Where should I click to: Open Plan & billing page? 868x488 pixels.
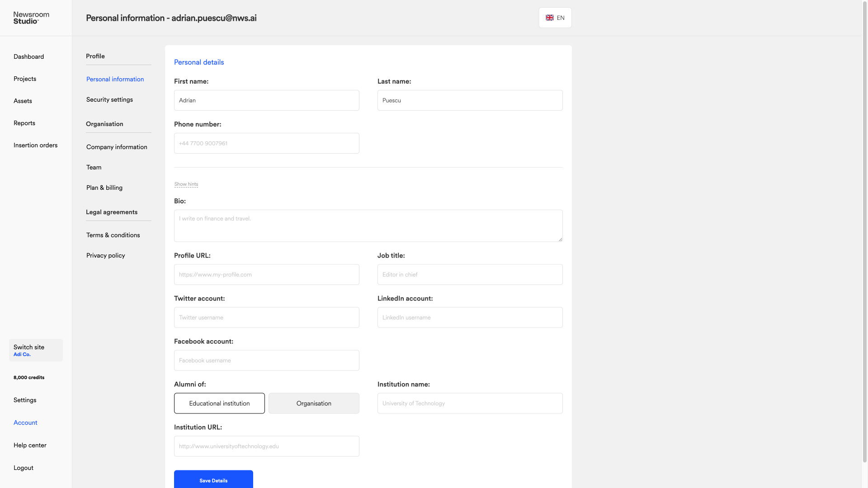pos(104,188)
